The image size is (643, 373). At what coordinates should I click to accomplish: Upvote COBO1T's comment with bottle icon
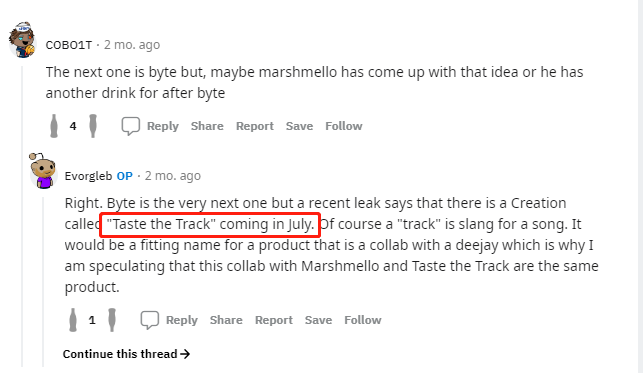(x=54, y=126)
